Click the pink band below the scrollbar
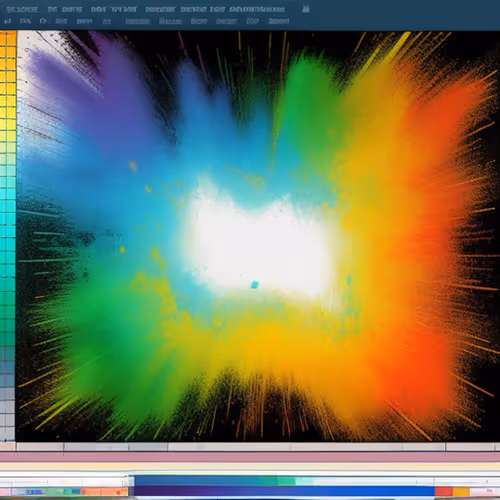The image size is (500, 500). [x=250, y=457]
